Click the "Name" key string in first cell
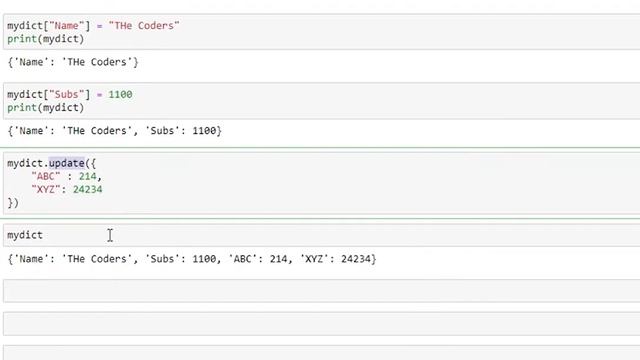 point(67,26)
